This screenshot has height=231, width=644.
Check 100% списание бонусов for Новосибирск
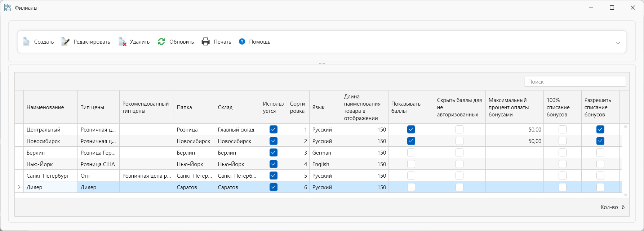point(563,141)
